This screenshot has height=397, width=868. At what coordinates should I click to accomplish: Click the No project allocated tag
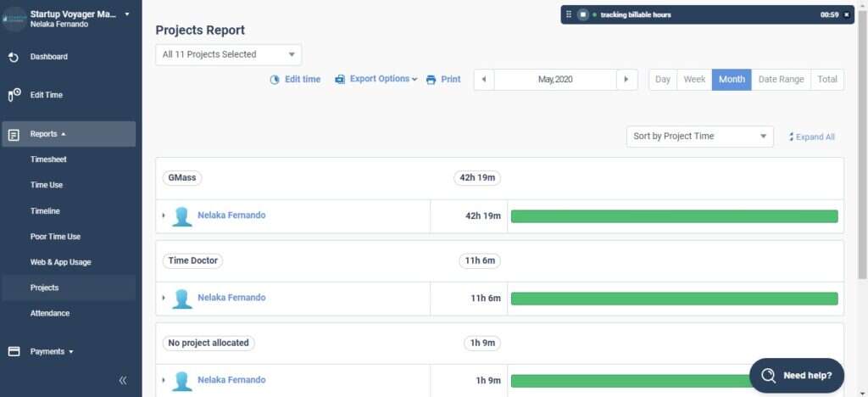pos(209,344)
